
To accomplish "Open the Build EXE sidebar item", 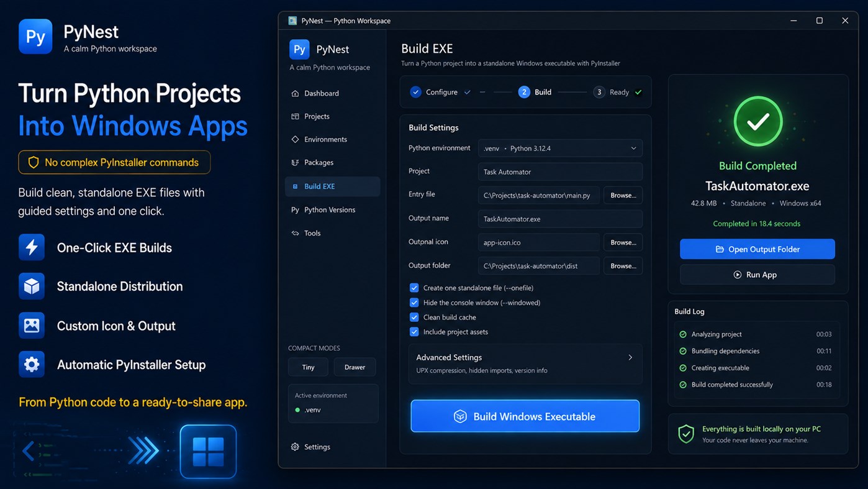I will click(333, 186).
